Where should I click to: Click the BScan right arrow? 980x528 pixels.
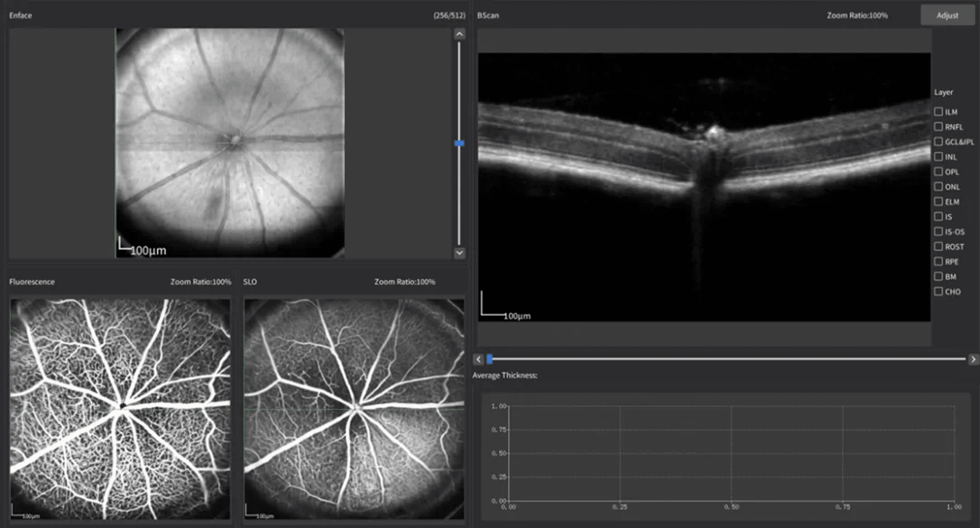973,359
